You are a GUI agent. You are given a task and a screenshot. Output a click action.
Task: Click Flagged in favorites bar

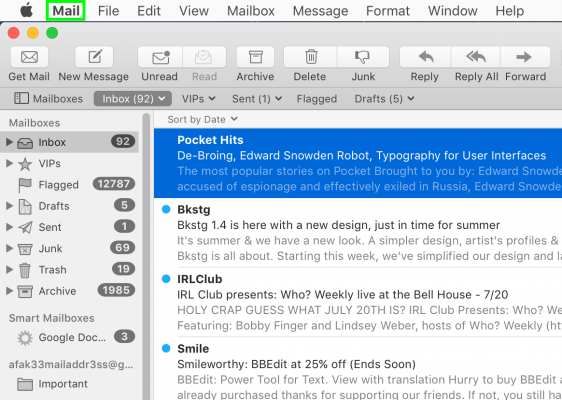point(317,99)
